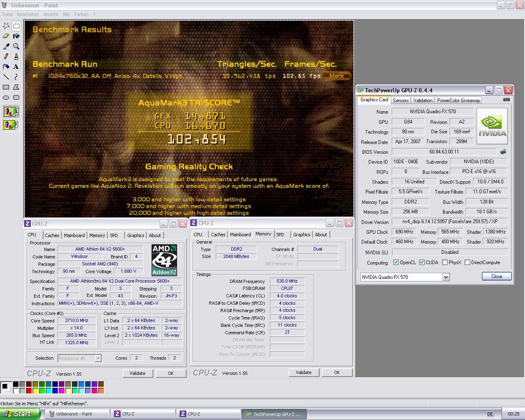The width and height of the screenshot is (525, 420).
Task: Pick the bright blue color swatch
Action: pyautogui.click(x=55, y=391)
